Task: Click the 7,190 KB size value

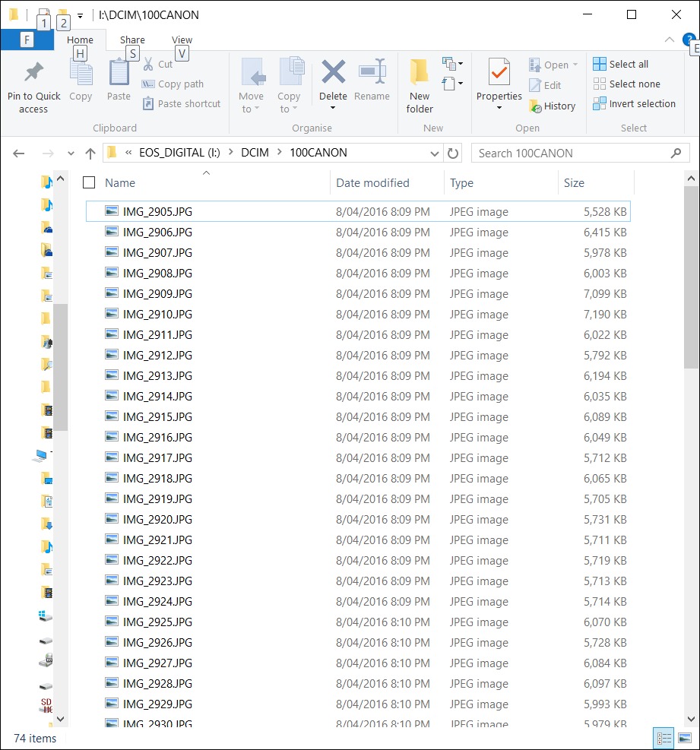Action: pos(605,315)
